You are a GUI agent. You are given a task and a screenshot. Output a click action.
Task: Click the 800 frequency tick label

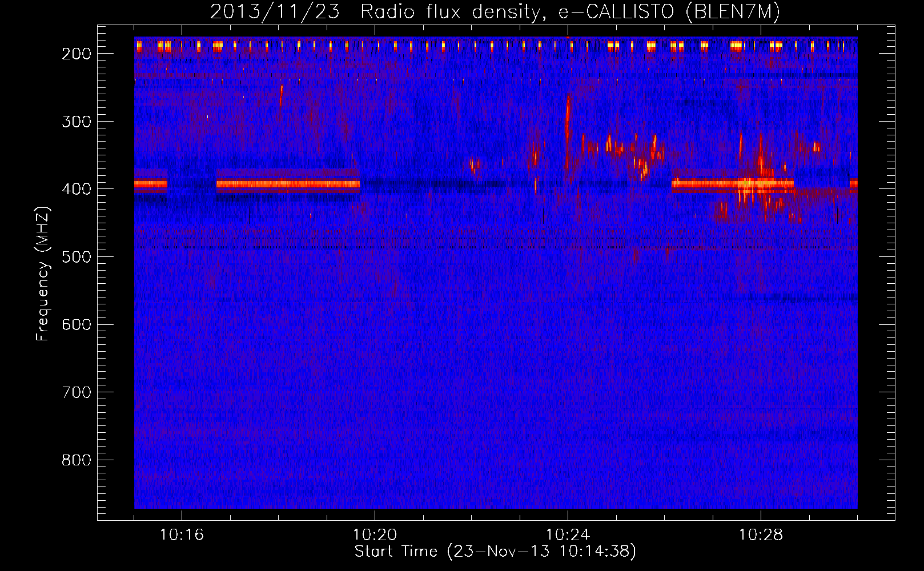(x=77, y=460)
